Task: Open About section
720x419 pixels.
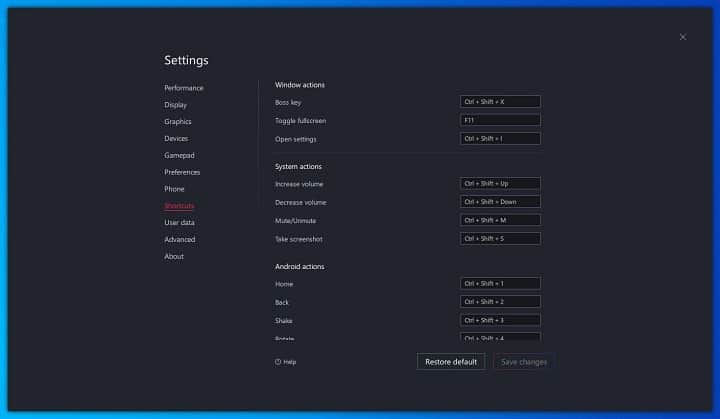Action: (174, 256)
